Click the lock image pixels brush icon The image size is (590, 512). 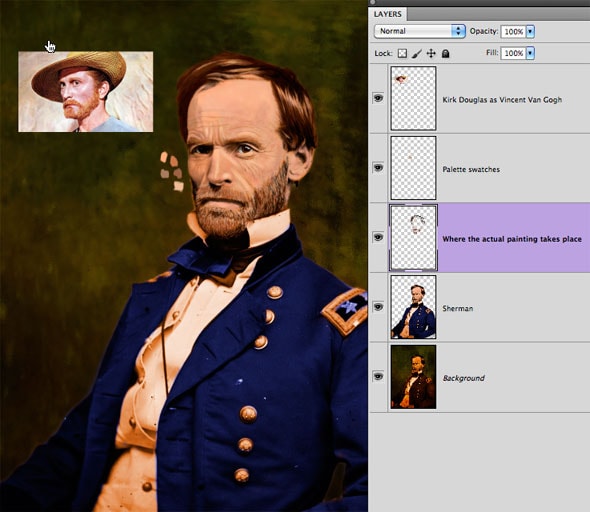click(x=417, y=53)
